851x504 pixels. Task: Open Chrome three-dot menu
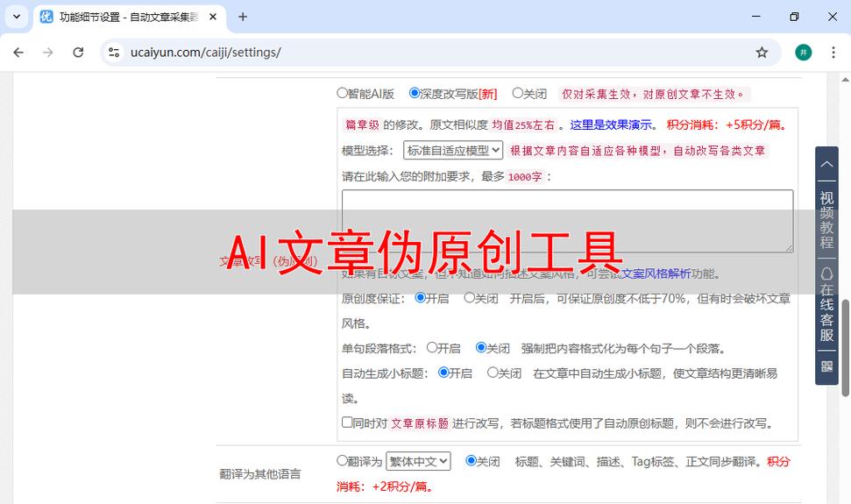point(833,52)
